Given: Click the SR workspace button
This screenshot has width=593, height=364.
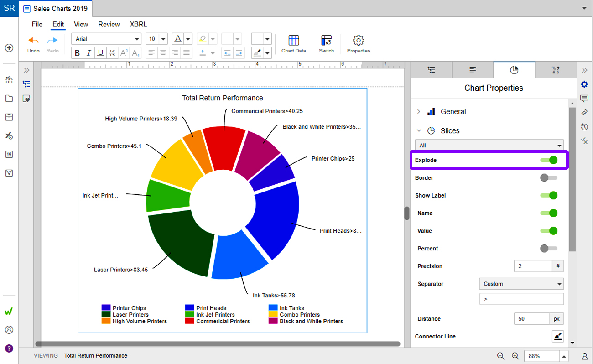Looking at the screenshot, I should (x=9, y=9).
